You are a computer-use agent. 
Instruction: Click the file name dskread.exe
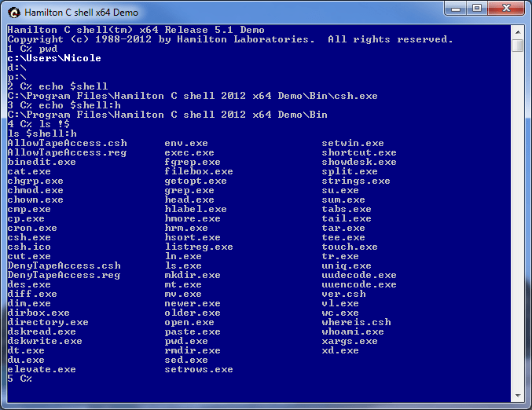(42, 331)
